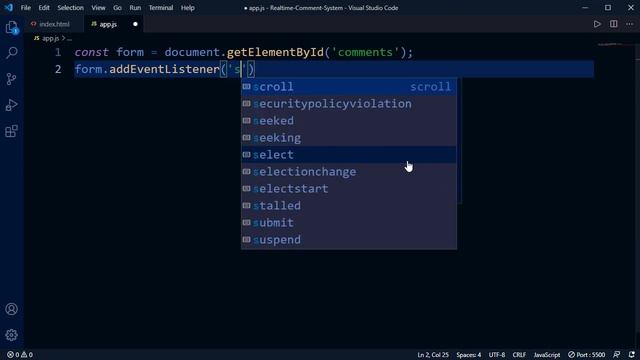Click UTF-8 encoding in status bar
This screenshot has height=360, width=640.
click(497, 355)
